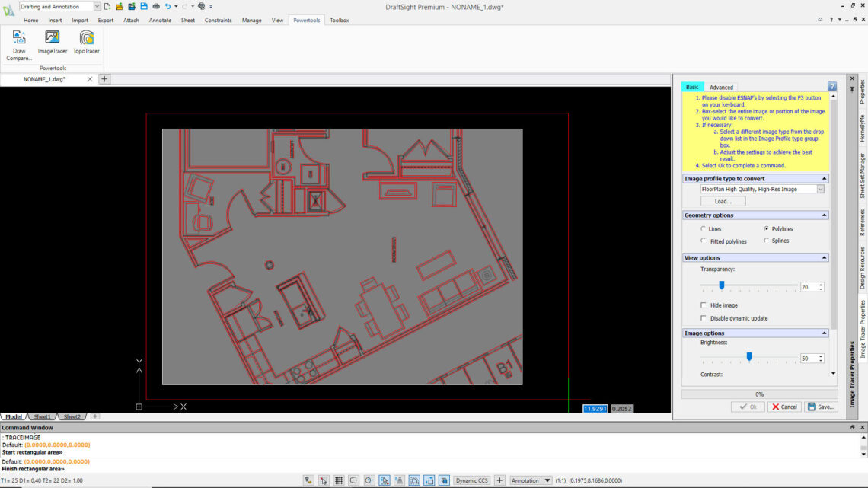This screenshot has height=488, width=868.
Task: Toggle Snap Grid in the status bar
Action: pos(339,480)
